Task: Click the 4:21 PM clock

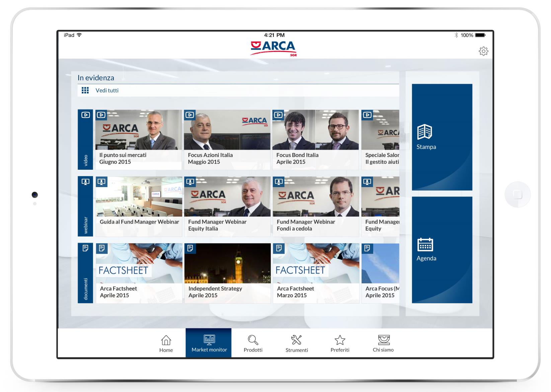Action: pyautogui.click(x=274, y=35)
